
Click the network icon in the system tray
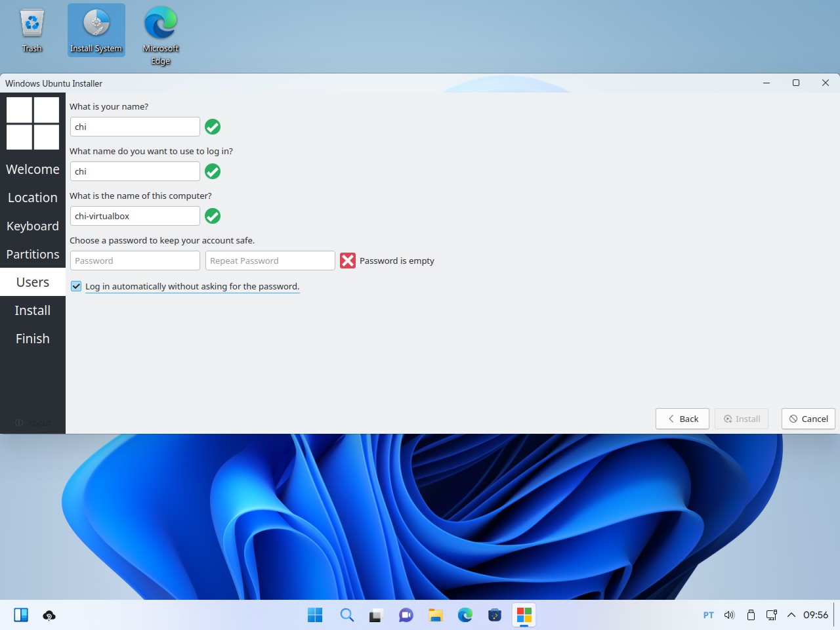click(772, 615)
